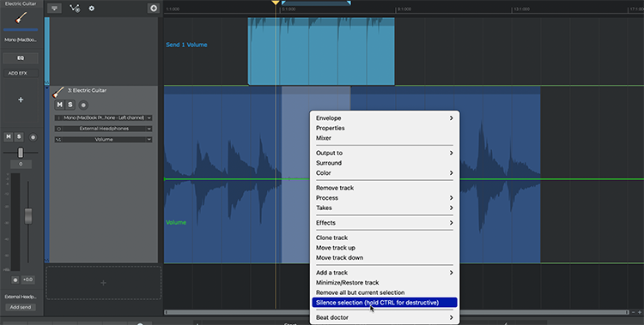Click the blue color bar under guitar icon

click(21, 29)
